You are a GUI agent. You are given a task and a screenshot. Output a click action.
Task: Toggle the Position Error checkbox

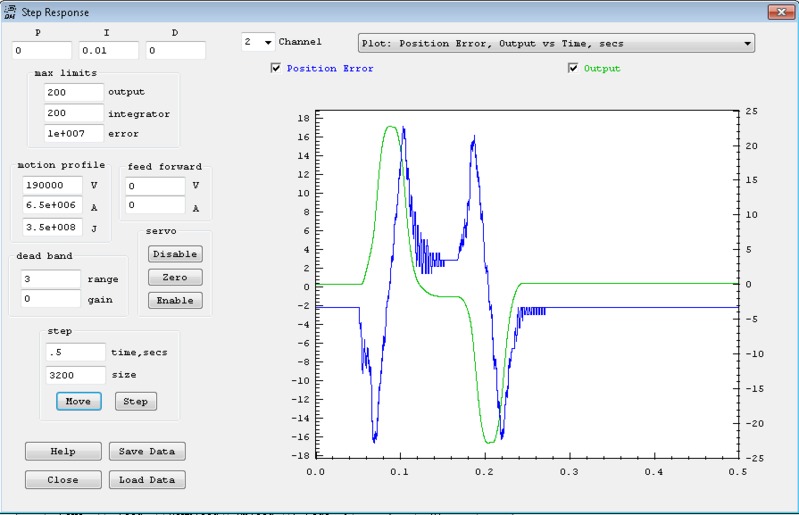pos(276,69)
